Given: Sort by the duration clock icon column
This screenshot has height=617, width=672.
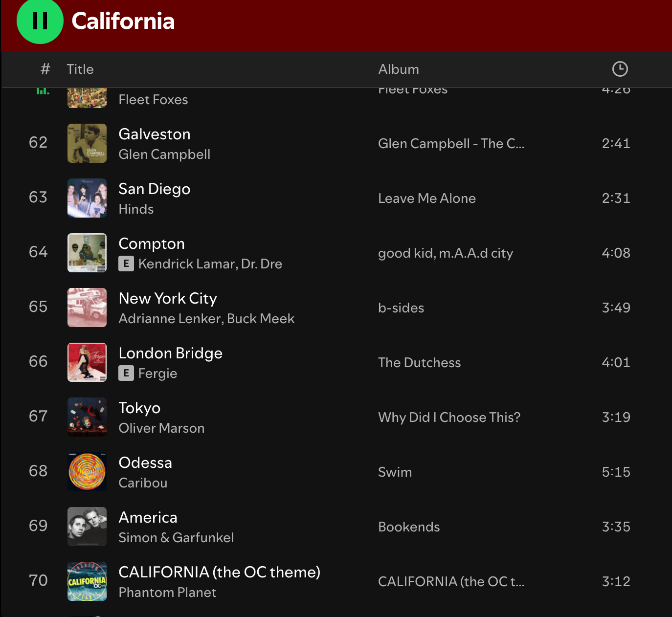Looking at the screenshot, I should click(620, 69).
